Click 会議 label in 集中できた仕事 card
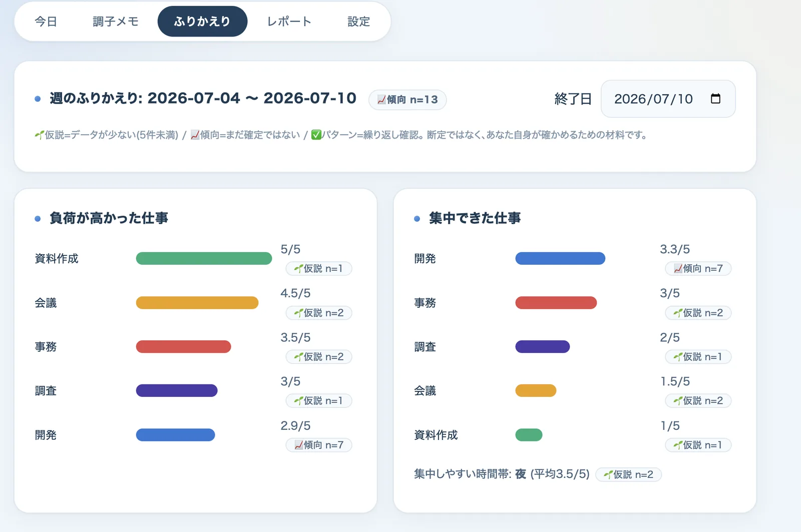 425,391
